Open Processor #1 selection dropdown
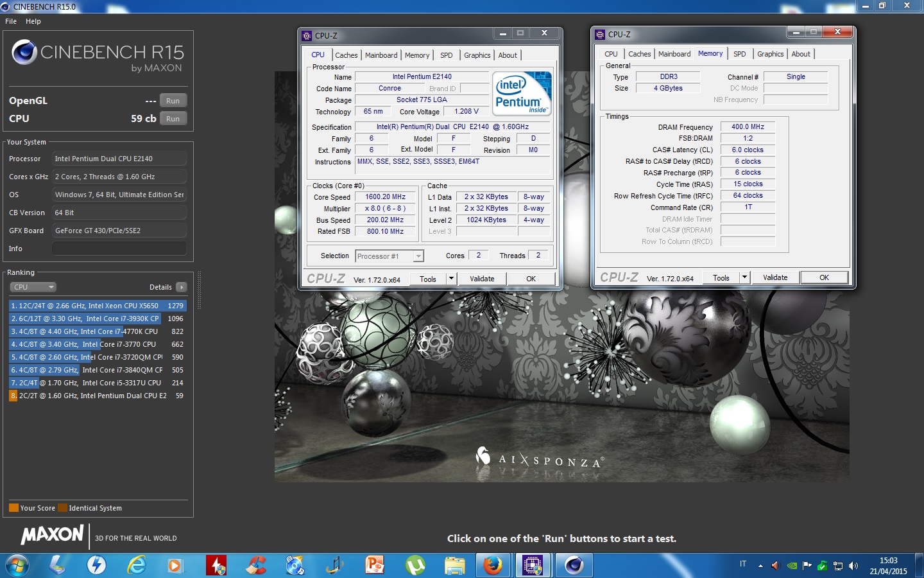The image size is (924, 578). pos(389,256)
